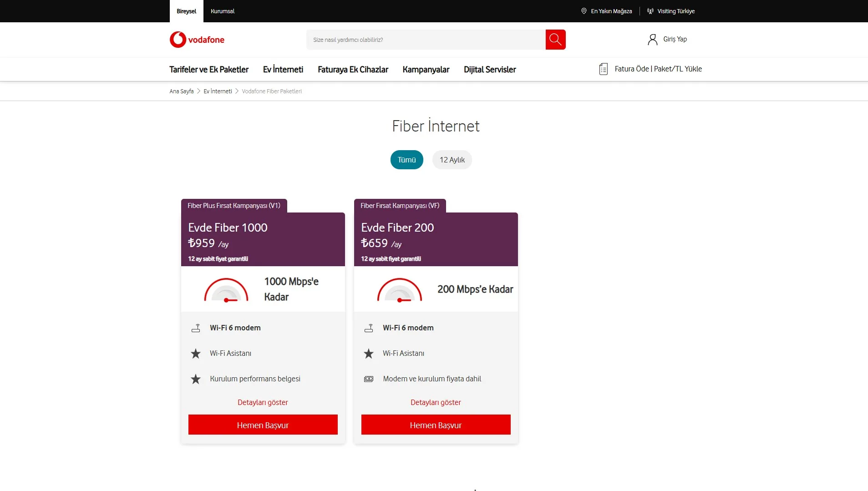Click the user profile icon next to Giriş Yap

652,40
